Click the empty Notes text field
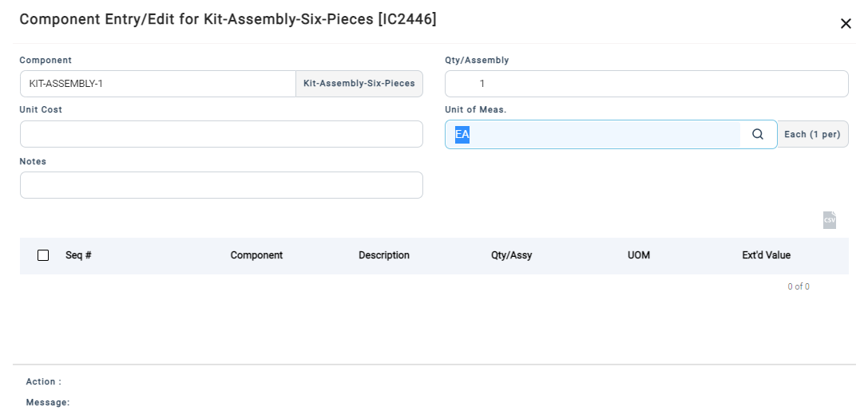The height and width of the screenshot is (418, 868). click(221, 185)
